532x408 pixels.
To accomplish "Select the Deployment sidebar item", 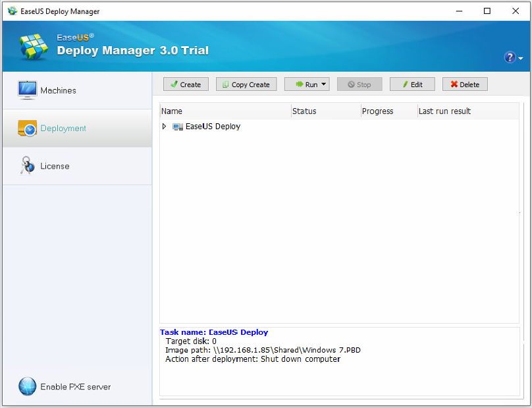I will pyautogui.click(x=77, y=129).
